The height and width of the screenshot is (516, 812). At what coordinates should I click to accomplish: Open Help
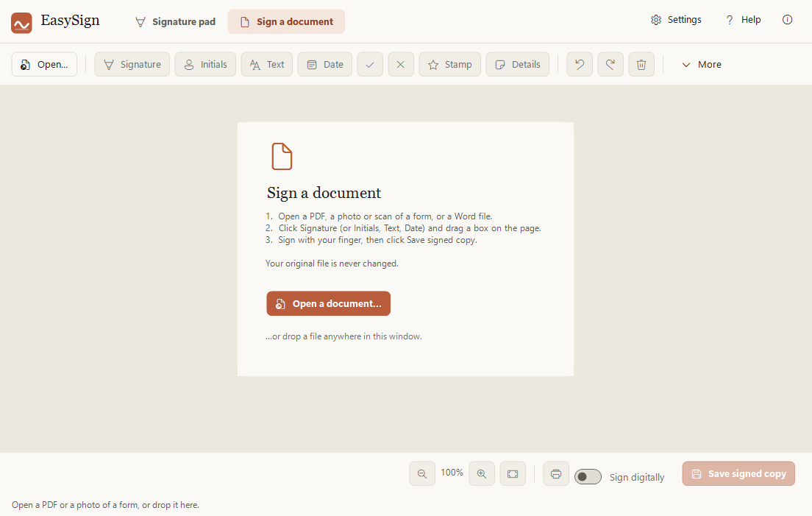(x=743, y=20)
